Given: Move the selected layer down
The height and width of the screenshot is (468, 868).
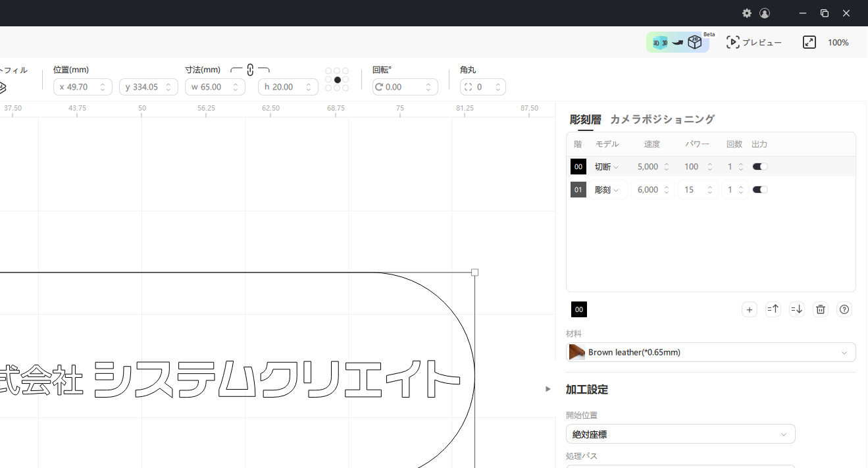Looking at the screenshot, I should (797, 309).
